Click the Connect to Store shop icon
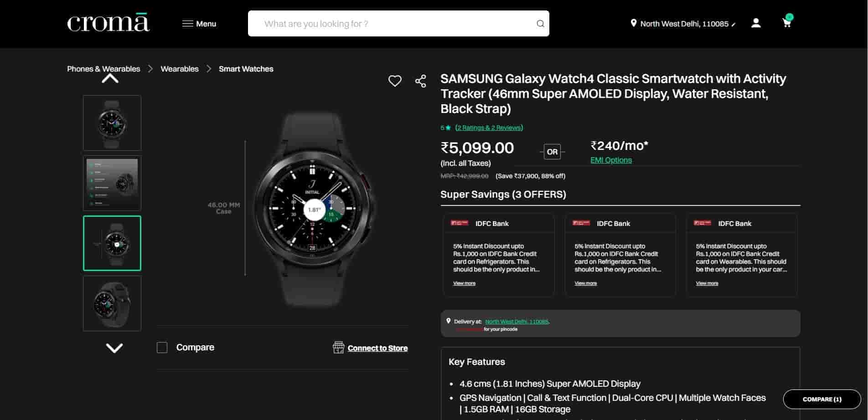 tap(338, 348)
